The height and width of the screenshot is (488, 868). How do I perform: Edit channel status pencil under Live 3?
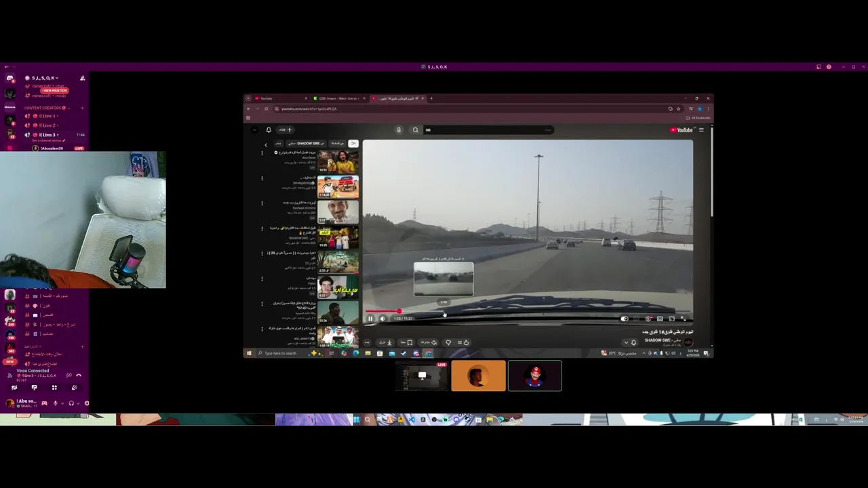[64, 140]
